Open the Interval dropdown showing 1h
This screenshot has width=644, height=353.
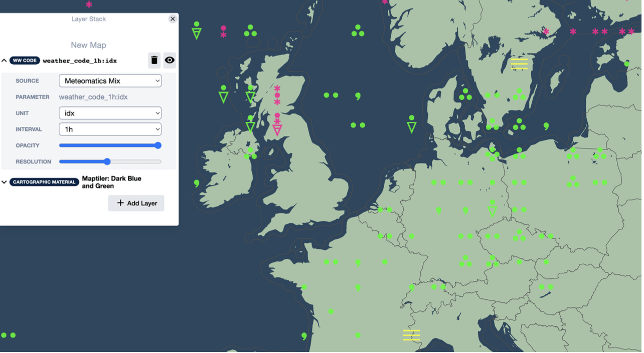coord(110,129)
